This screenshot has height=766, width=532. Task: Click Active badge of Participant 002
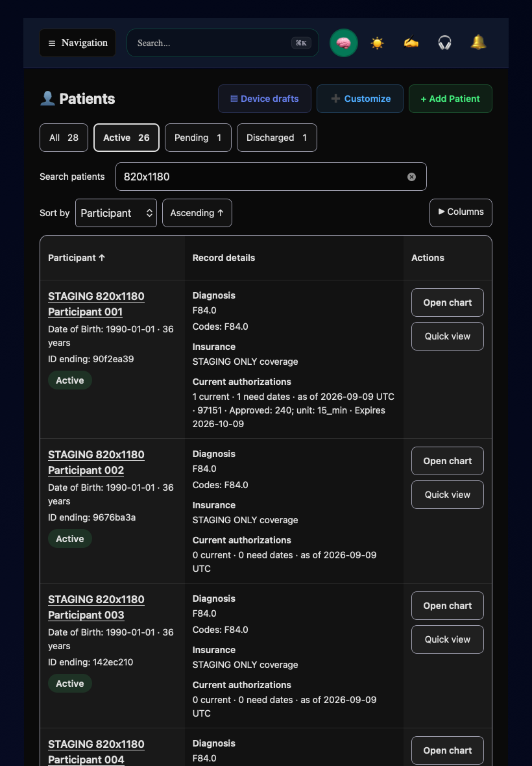(x=70, y=538)
